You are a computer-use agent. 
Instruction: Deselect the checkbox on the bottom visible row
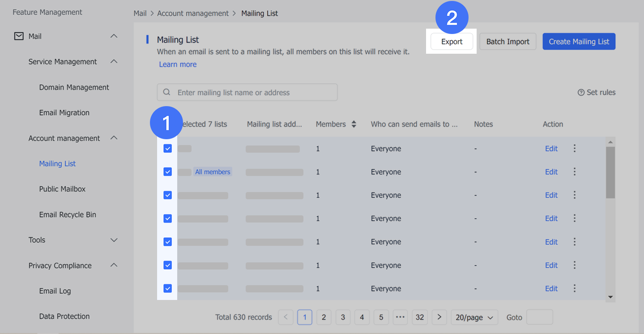[167, 288]
